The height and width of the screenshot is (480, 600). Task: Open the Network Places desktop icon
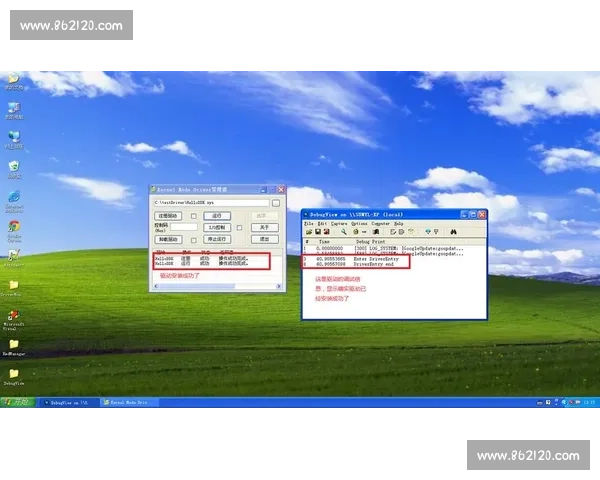14,140
